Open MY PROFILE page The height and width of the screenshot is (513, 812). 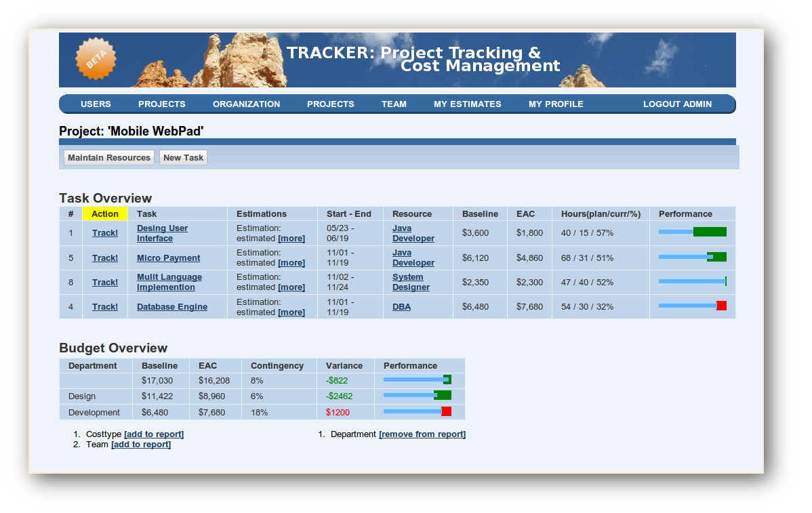click(556, 104)
